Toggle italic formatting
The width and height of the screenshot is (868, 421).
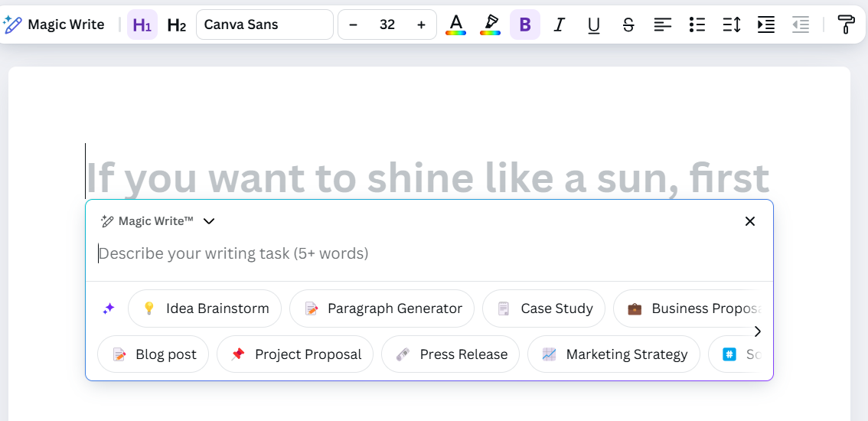tap(559, 24)
